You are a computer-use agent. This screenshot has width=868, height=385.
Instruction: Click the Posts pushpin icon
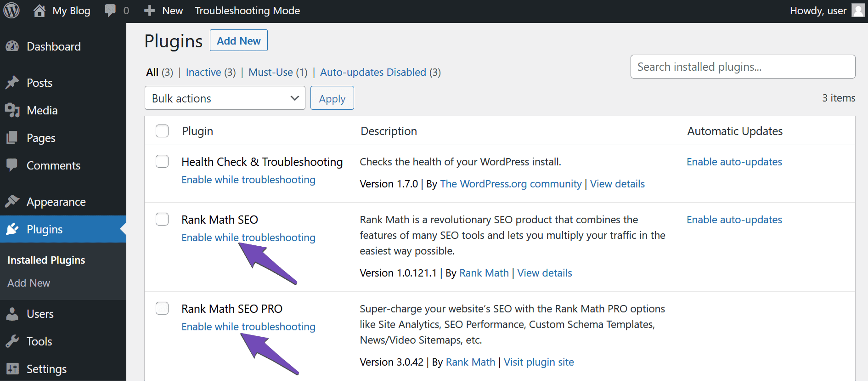12,83
